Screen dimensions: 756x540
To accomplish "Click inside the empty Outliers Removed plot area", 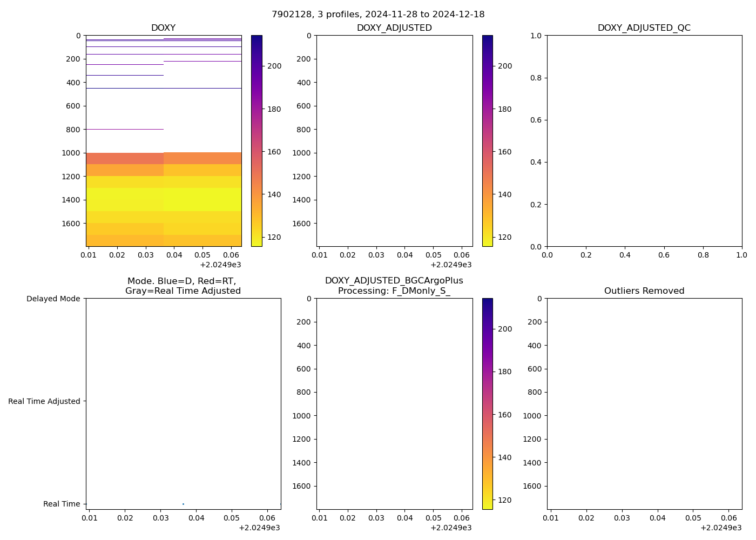I will (644, 403).
